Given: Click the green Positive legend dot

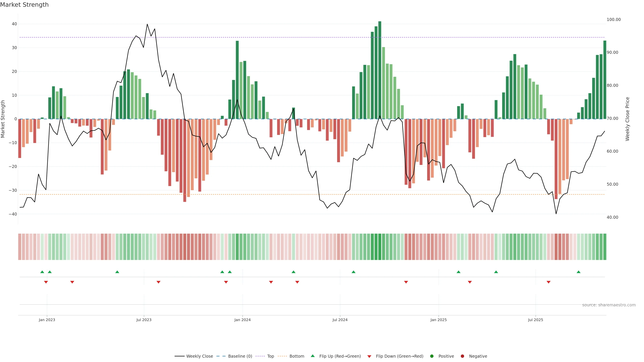Looking at the screenshot, I should coord(432,356).
